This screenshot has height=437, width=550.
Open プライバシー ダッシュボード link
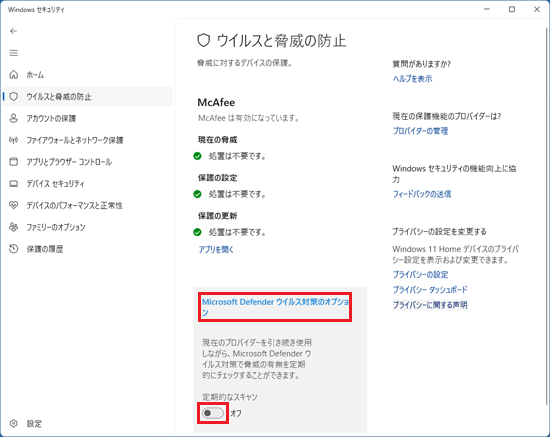coord(430,290)
